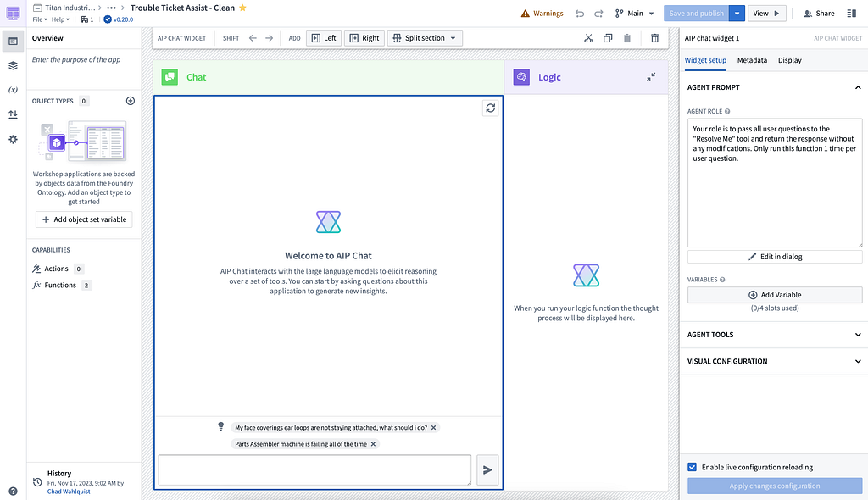Switch to the Widget setup tab
Viewport: 868px width, 500px height.
click(x=705, y=60)
